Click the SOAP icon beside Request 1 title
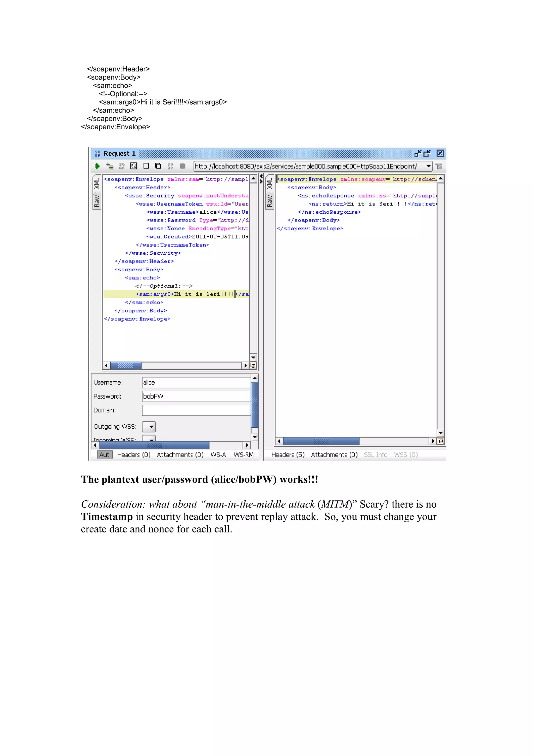 (x=98, y=153)
